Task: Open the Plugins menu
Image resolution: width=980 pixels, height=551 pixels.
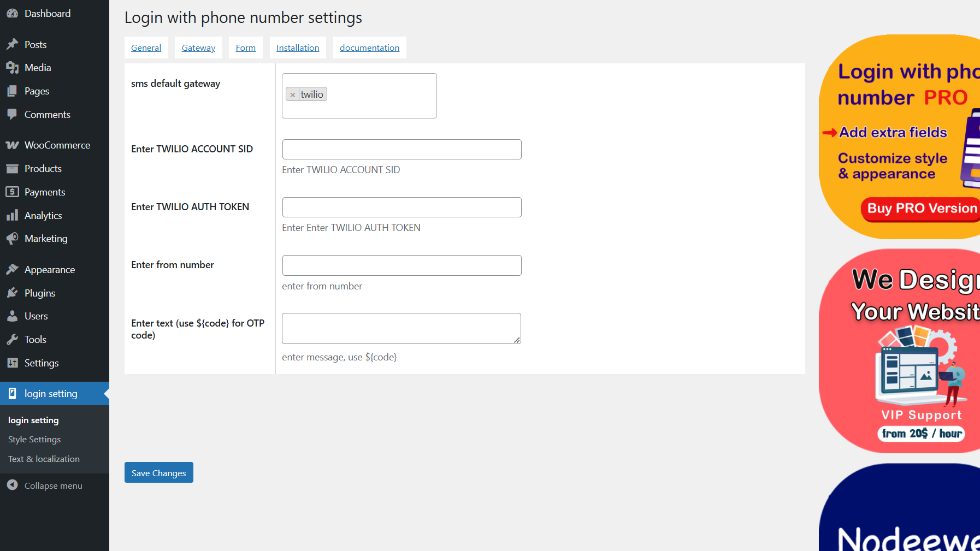Action: click(55, 293)
